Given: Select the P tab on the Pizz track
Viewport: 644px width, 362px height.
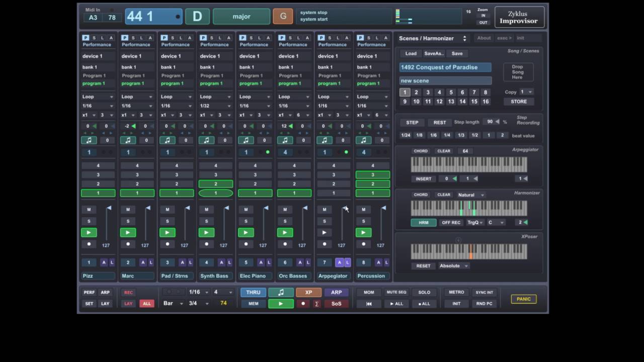Looking at the screenshot, I should [86, 38].
